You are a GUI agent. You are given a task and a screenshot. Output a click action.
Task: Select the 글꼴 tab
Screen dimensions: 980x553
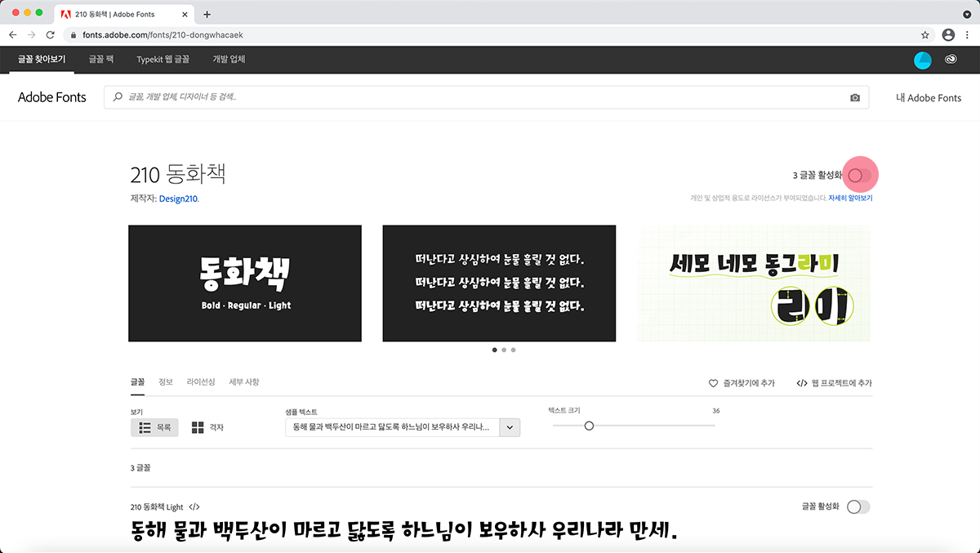tap(137, 382)
